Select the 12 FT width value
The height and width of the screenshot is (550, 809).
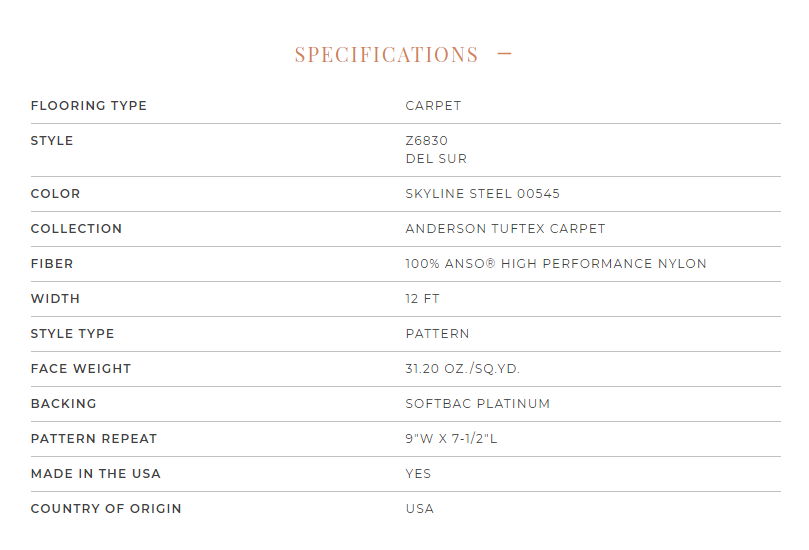423,299
